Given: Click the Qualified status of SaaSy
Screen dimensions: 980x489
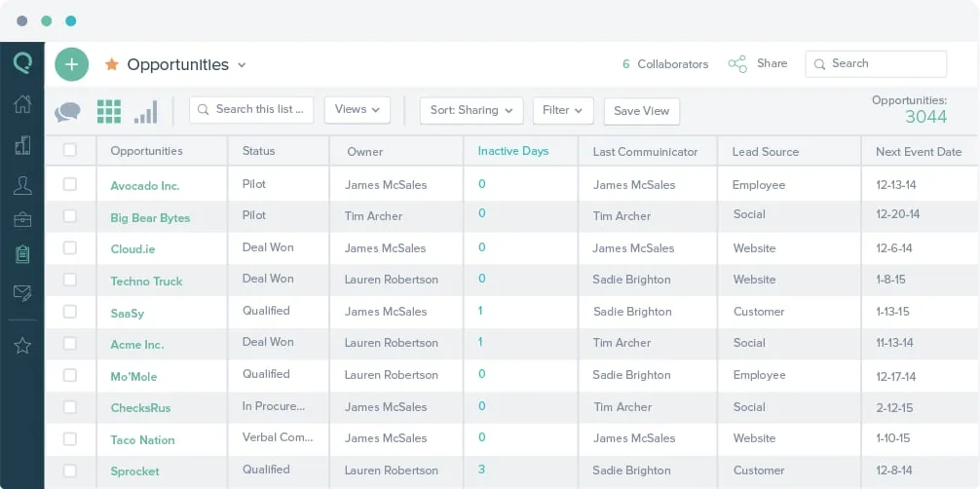Looking at the screenshot, I should [x=266, y=311].
